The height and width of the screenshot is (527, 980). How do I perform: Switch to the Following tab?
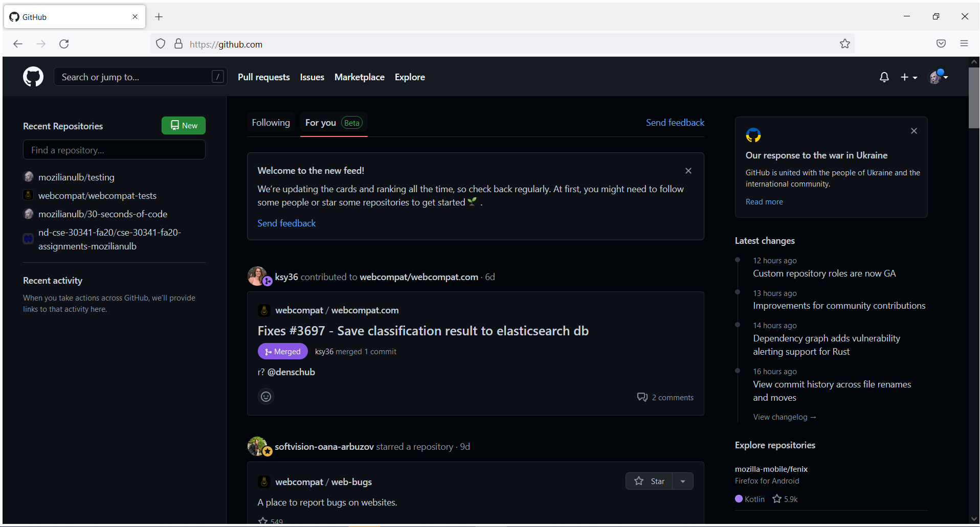[x=271, y=123]
